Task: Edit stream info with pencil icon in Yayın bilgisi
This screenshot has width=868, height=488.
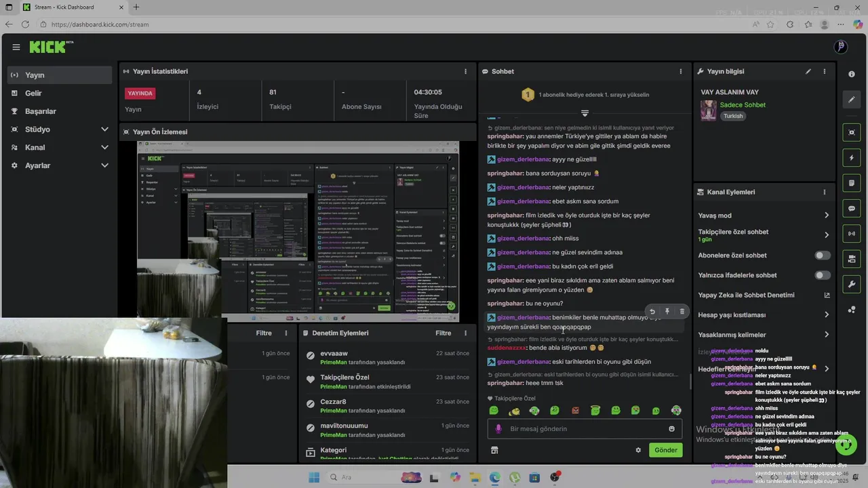Action: (808, 71)
